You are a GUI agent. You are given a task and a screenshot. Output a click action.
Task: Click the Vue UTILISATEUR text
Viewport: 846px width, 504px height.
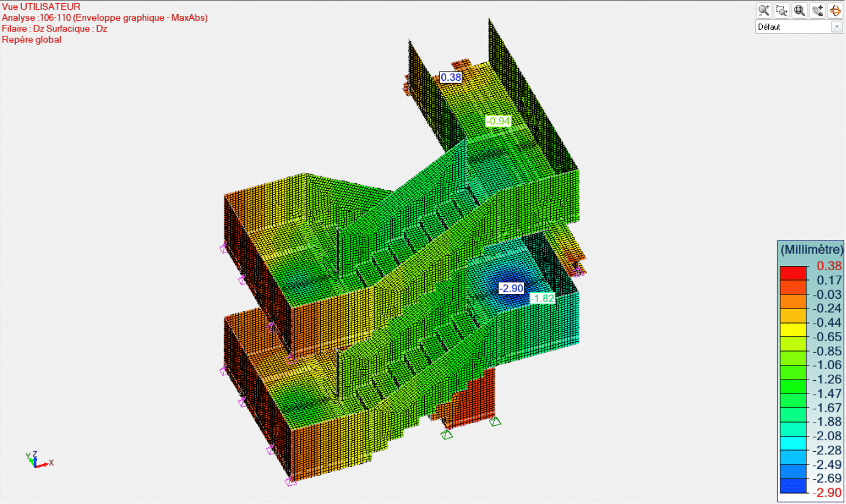coord(41,7)
